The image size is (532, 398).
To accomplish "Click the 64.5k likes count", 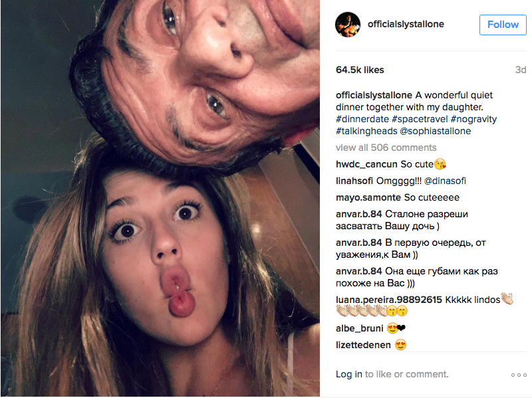I will [360, 70].
